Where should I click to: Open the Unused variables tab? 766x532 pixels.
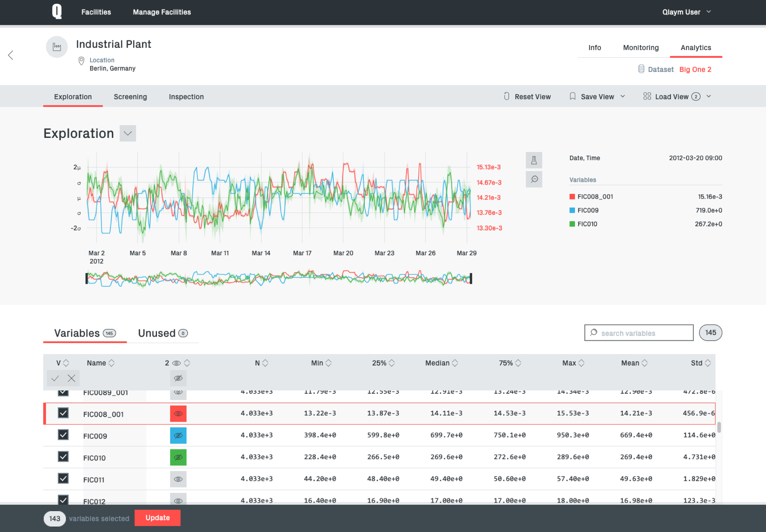tap(163, 333)
